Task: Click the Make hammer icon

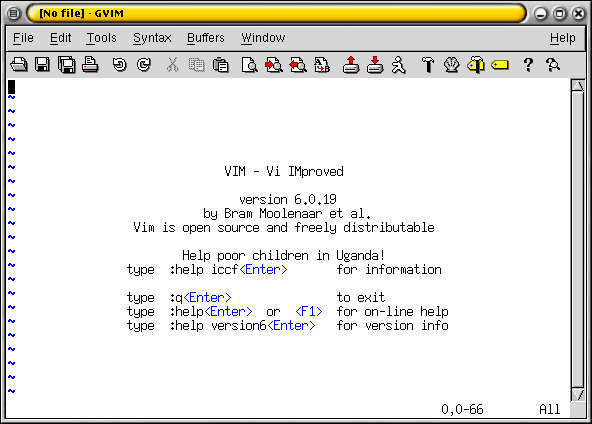Action: pos(428,65)
